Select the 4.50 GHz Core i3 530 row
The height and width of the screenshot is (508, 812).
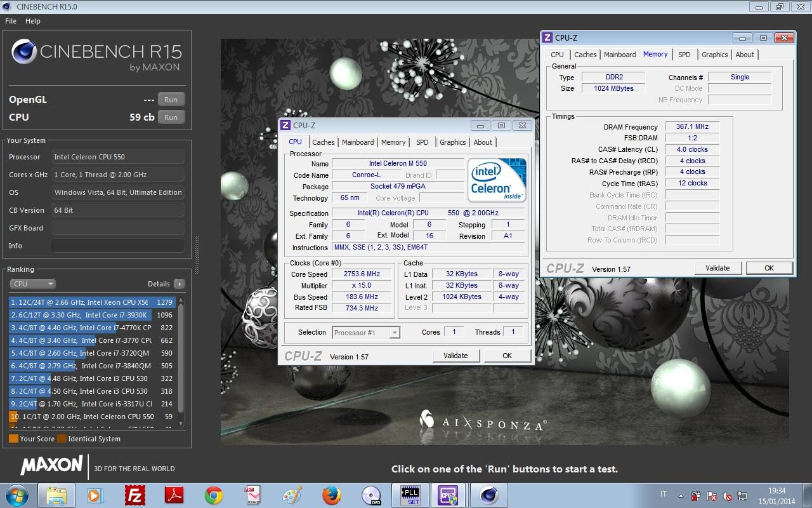[x=92, y=391]
